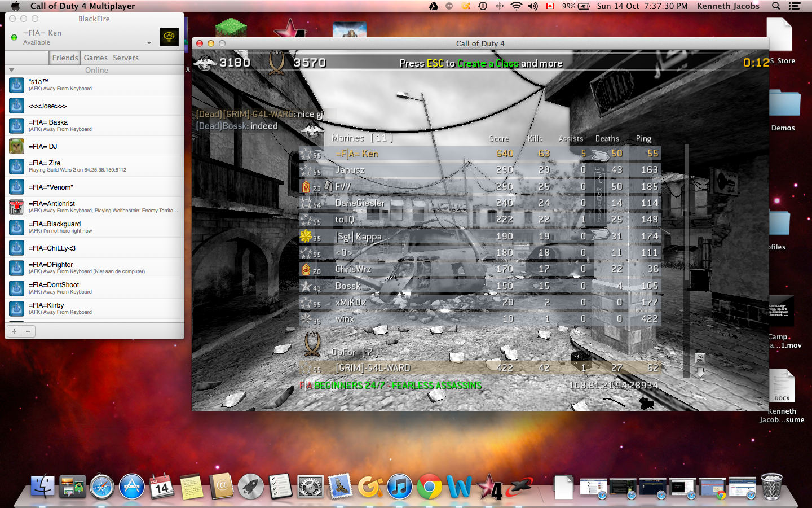Viewport: 812px width, 508px height.
Task: Select friend =F|A=Kiirby
Action: tap(95, 309)
